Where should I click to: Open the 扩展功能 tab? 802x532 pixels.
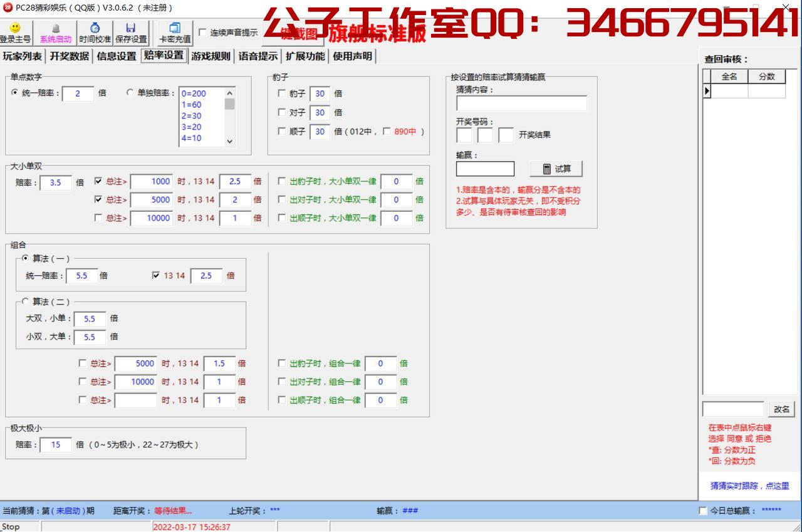coord(305,56)
